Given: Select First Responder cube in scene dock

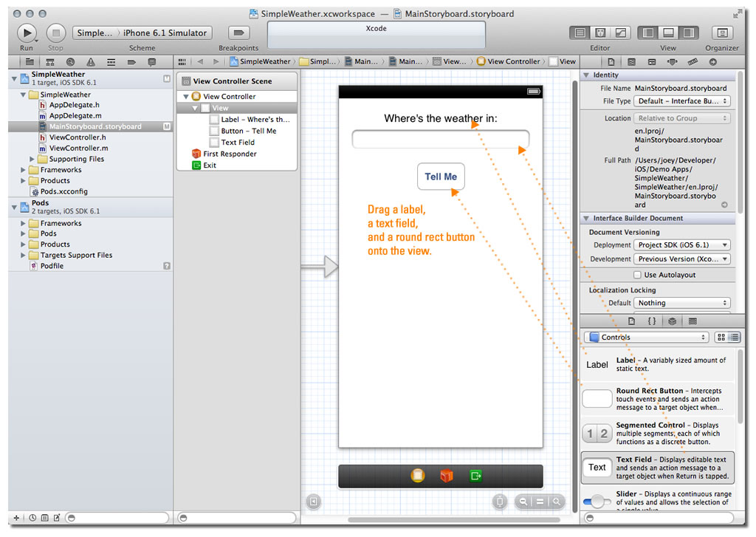Looking at the screenshot, I should point(447,476).
